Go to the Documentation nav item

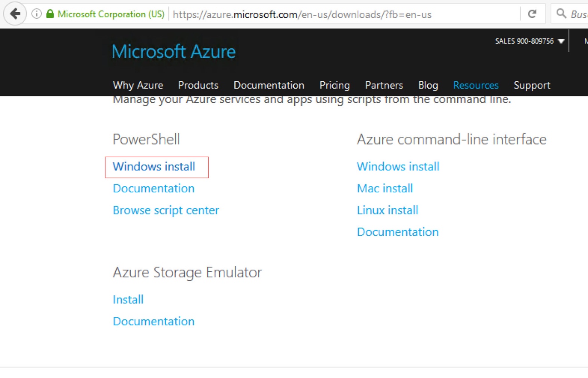tap(269, 85)
